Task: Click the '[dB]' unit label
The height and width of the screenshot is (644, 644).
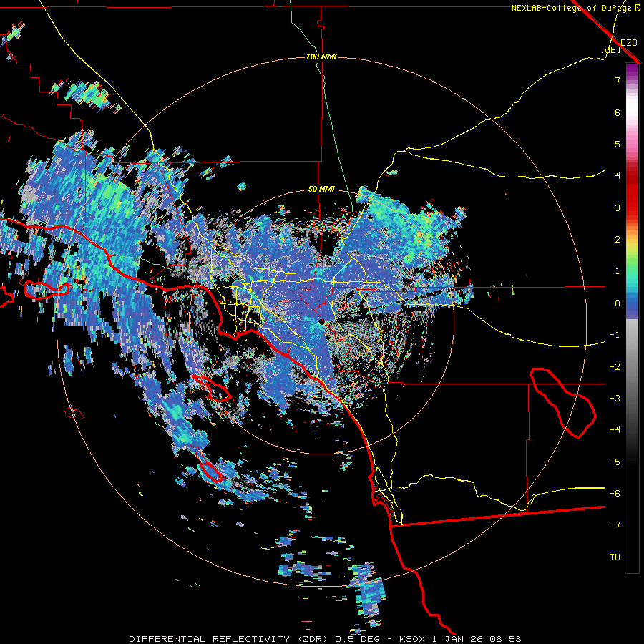Action: 610,49
